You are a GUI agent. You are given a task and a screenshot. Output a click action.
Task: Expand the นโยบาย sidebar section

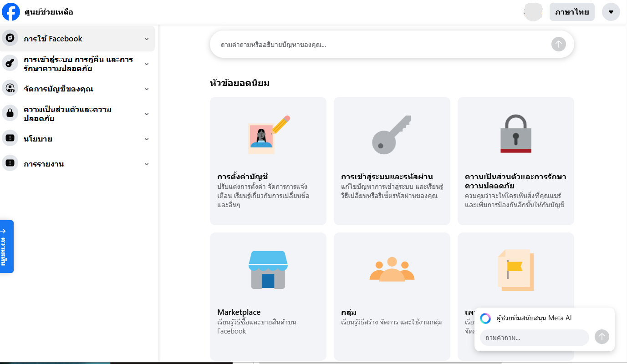pos(147,139)
